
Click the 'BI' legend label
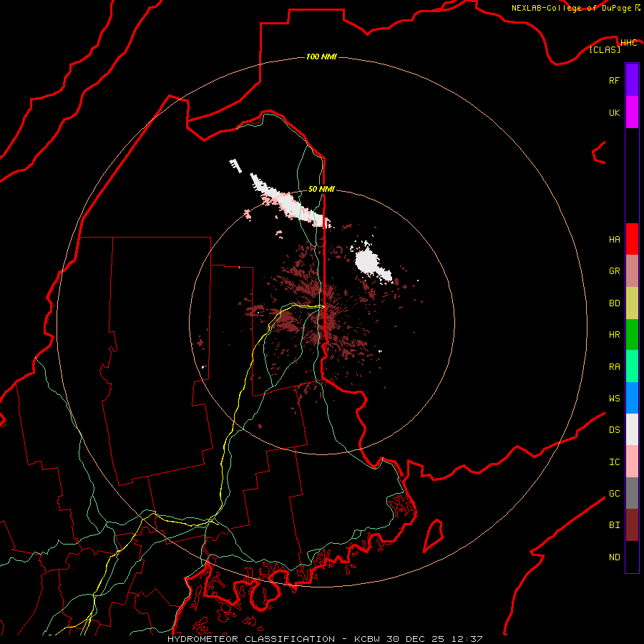(x=614, y=525)
